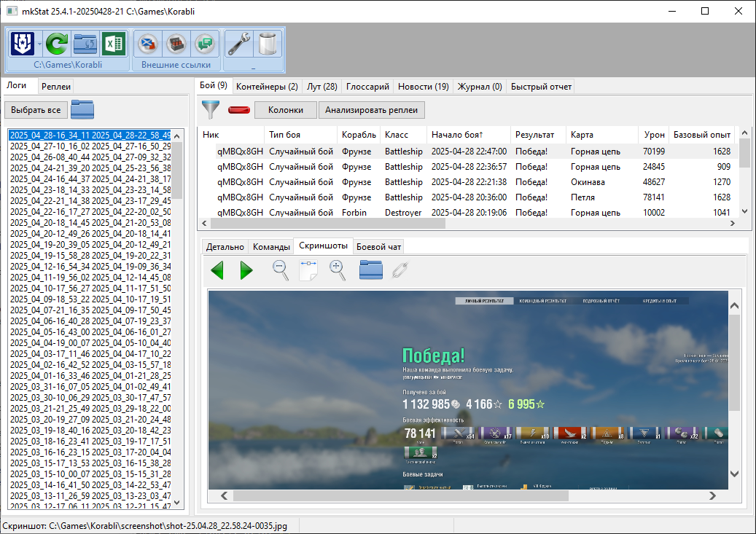
Task: Click the Колонки button
Action: [x=286, y=110]
